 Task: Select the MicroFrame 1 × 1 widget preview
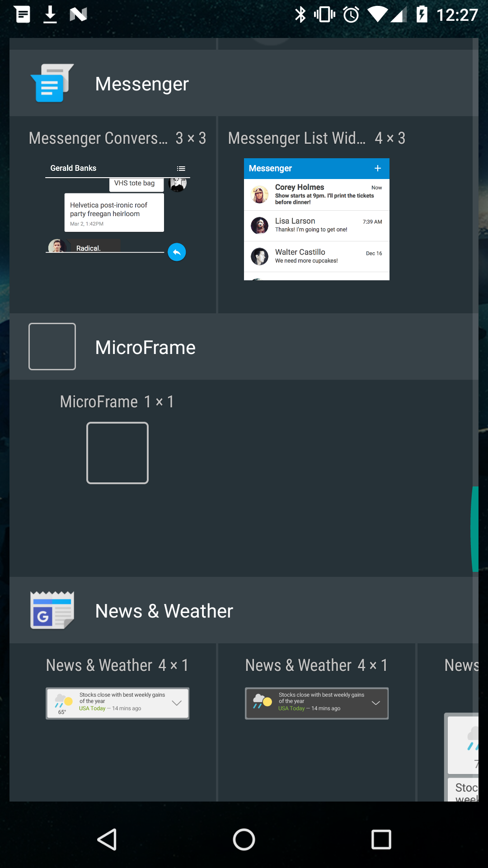[x=117, y=453]
